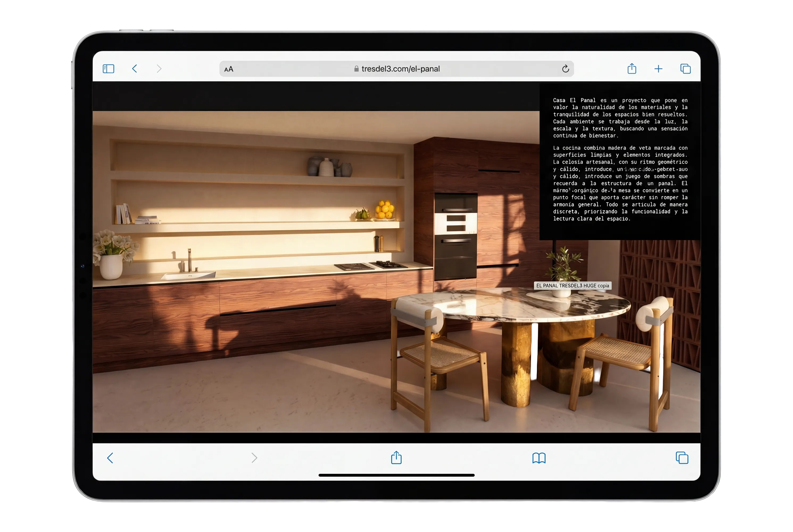This screenshot has height=532, width=793.
Task: Open bookmarks book icon in bottom bar
Action: pos(538,458)
